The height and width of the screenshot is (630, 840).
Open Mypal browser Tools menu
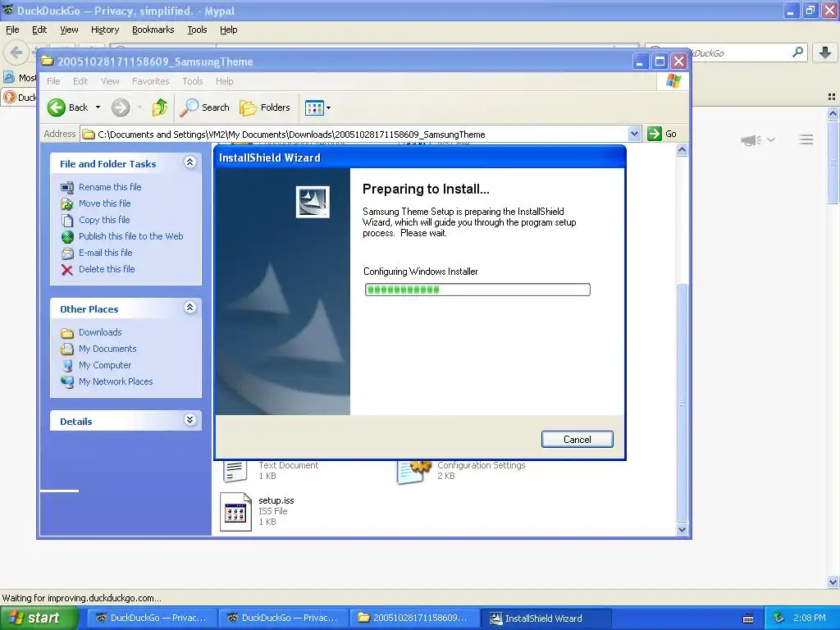click(x=197, y=30)
